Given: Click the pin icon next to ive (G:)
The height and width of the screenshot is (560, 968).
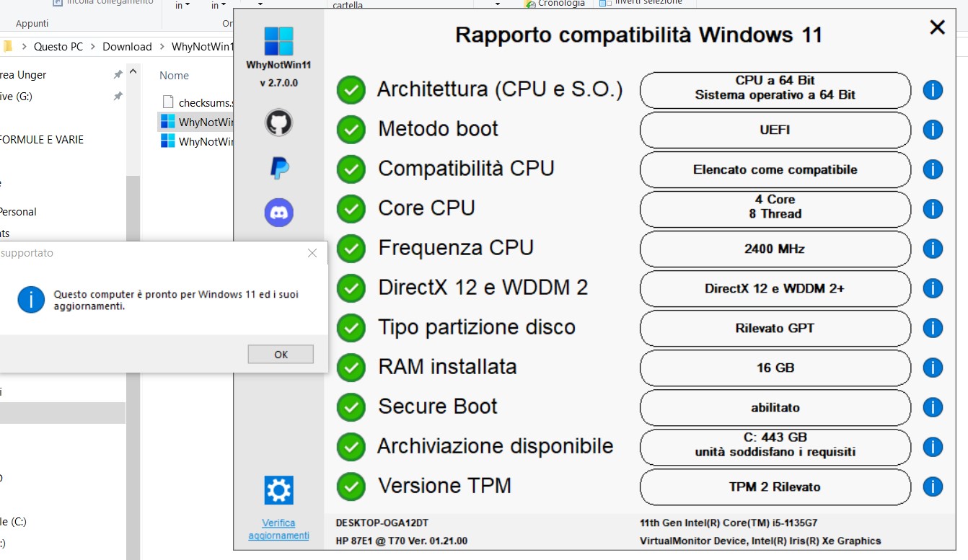Looking at the screenshot, I should pos(118,96).
